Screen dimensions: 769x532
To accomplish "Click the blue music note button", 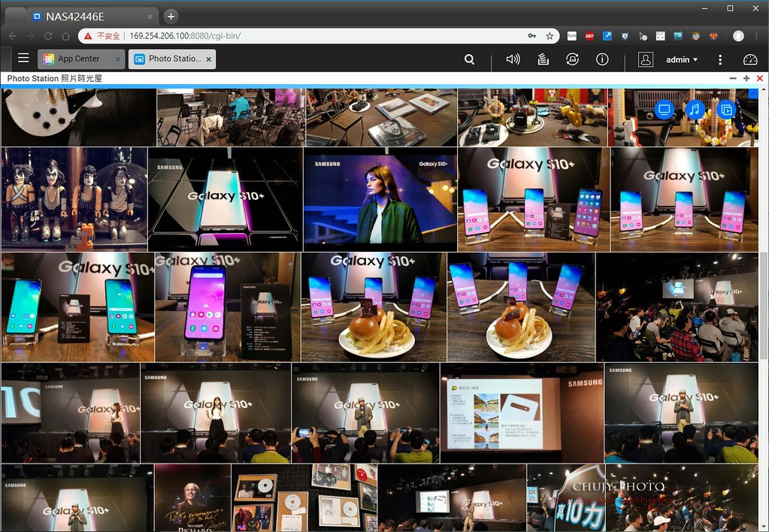I will (695, 110).
